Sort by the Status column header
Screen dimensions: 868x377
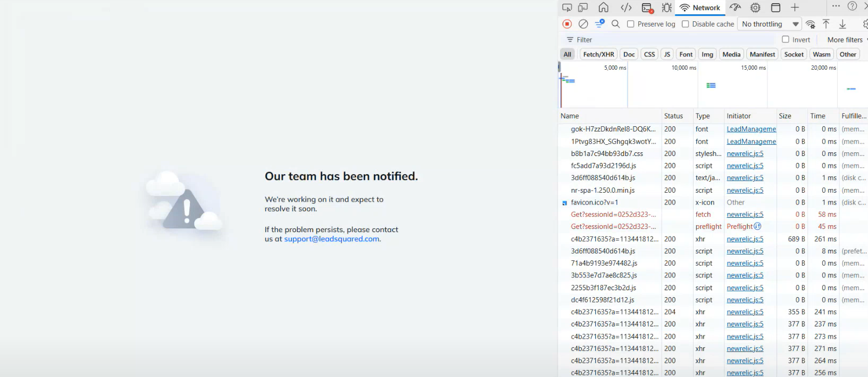pos(677,116)
